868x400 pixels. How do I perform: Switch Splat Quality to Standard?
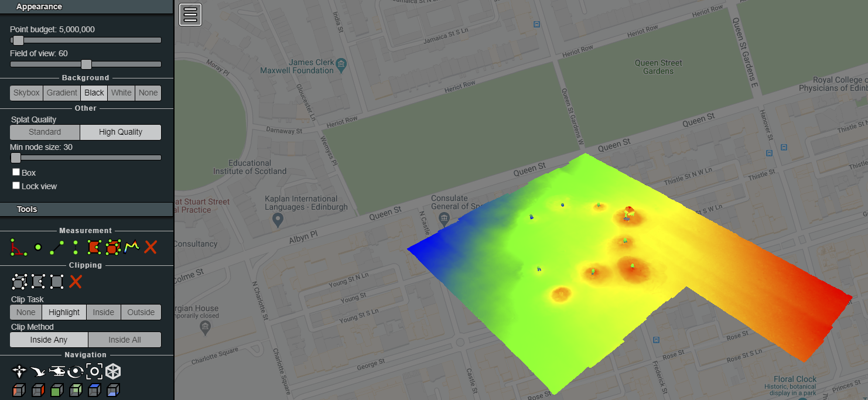45,132
